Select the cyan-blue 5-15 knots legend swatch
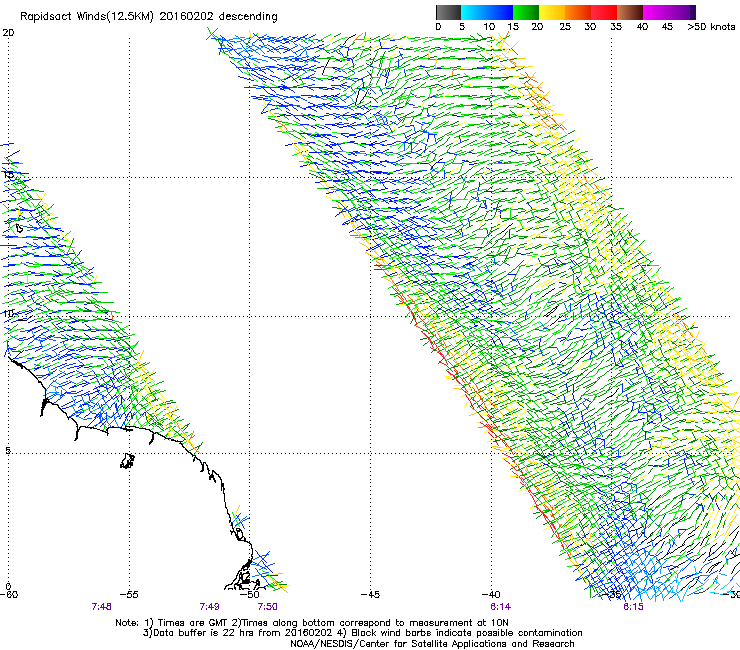Screen dimensions: 740x650 (487, 12)
